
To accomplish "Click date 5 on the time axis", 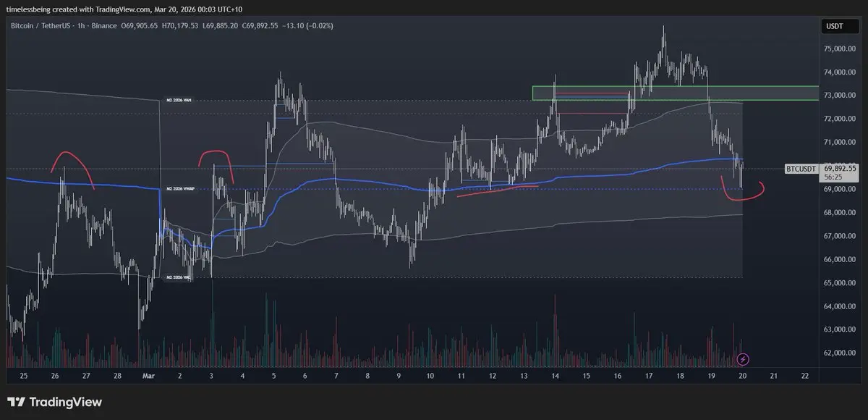I will click(274, 377).
